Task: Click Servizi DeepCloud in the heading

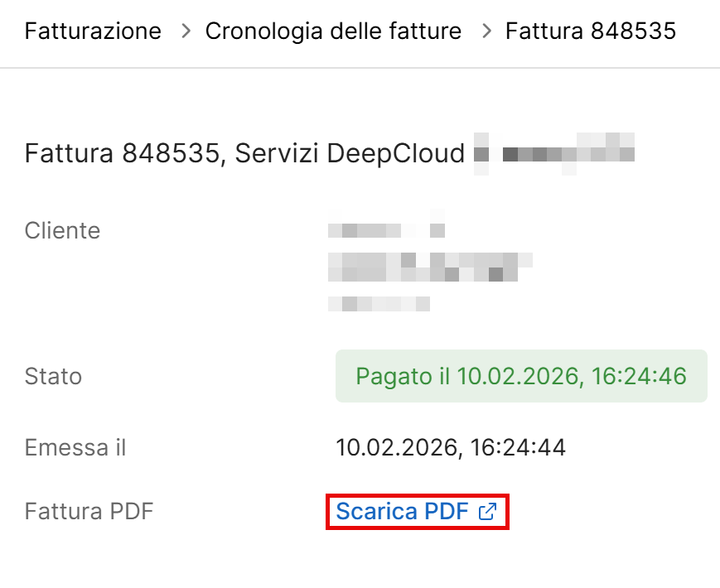Action: pos(350,154)
